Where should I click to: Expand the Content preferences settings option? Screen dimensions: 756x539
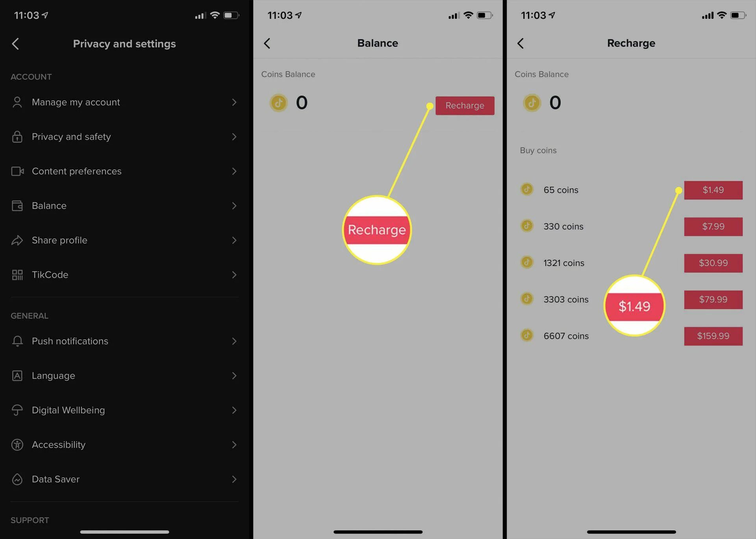click(x=124, y=171)
